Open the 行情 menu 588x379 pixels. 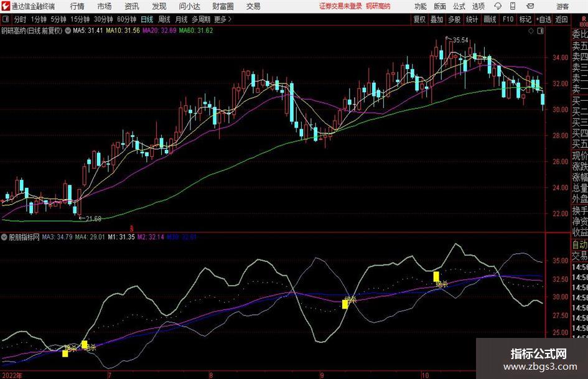pyautogui.click(x=77, y=6)
